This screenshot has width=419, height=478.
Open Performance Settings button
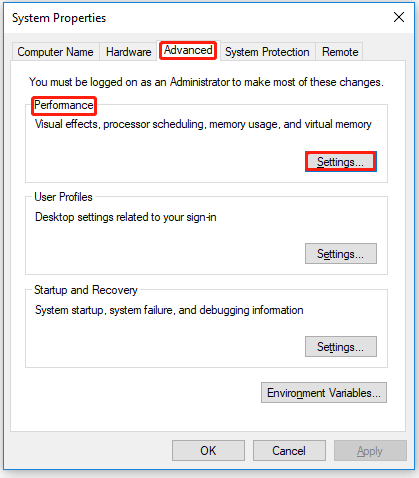[341, 162]
